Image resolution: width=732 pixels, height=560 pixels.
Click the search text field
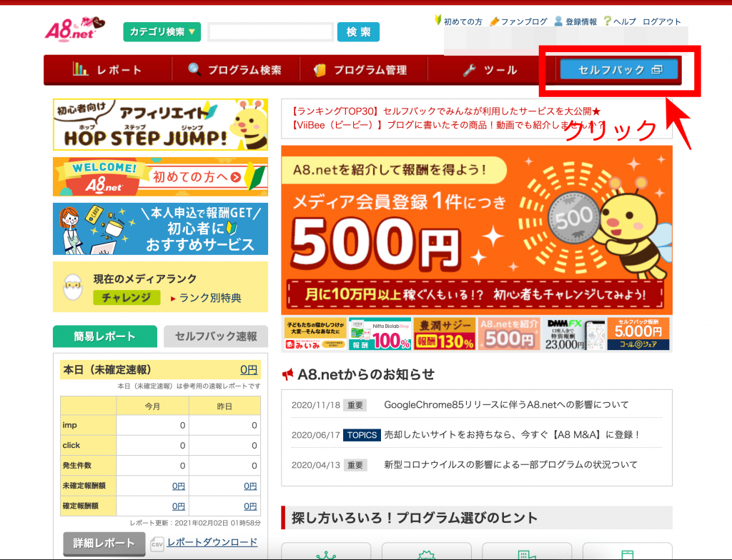(270, 32)
